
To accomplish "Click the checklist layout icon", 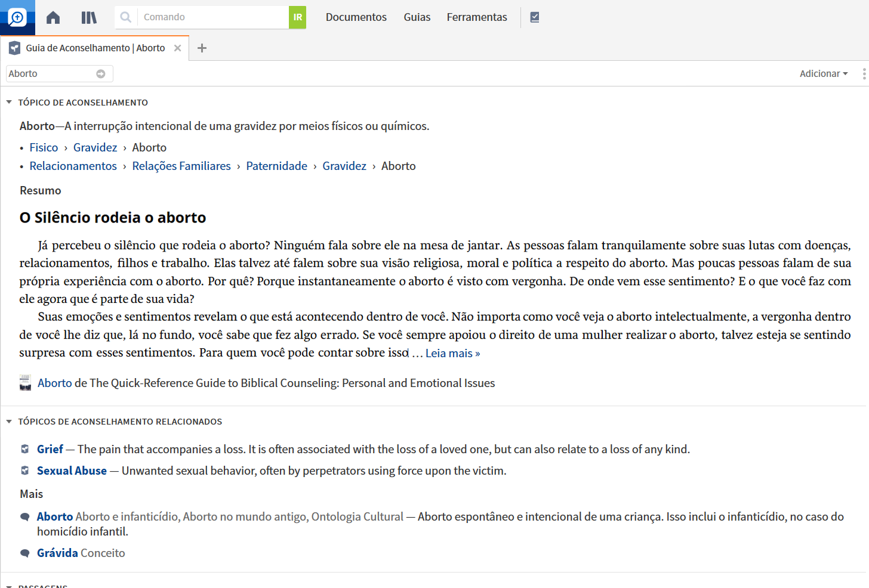I will click(535, 17).
